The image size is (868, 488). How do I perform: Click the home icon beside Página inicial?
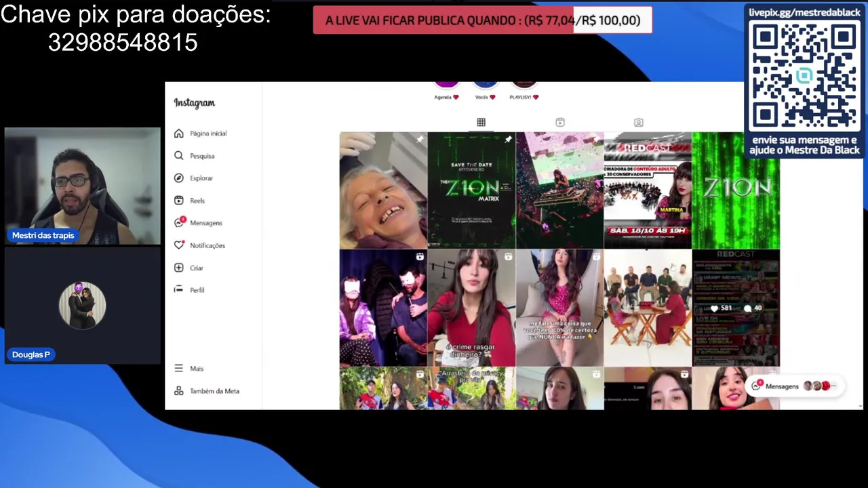[178, 134]
